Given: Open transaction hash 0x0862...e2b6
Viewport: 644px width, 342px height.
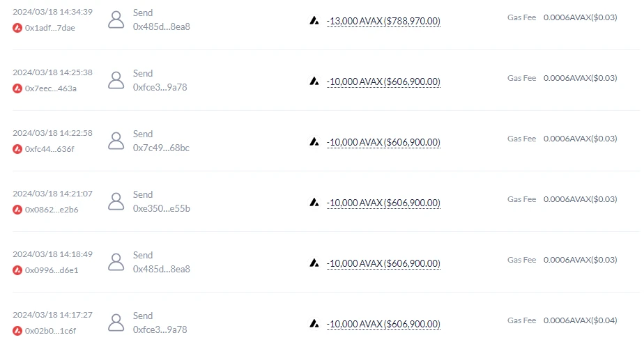Looking at the screenshot, I should click(x=51, y=210).
